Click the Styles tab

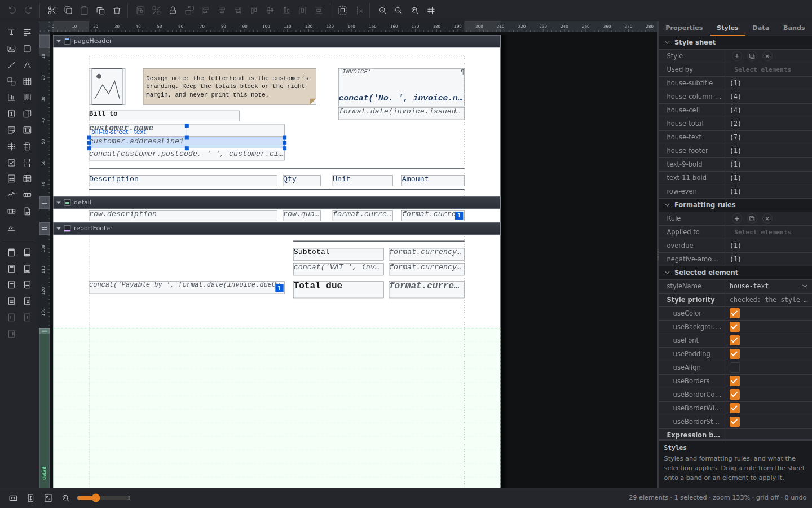coord(727,28)
